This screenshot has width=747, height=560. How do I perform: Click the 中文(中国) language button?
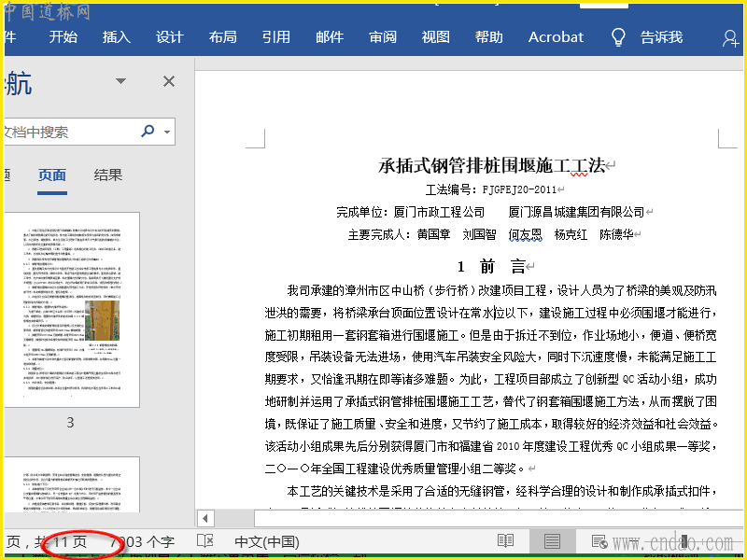pyautogui.click(x=266, y=541)
